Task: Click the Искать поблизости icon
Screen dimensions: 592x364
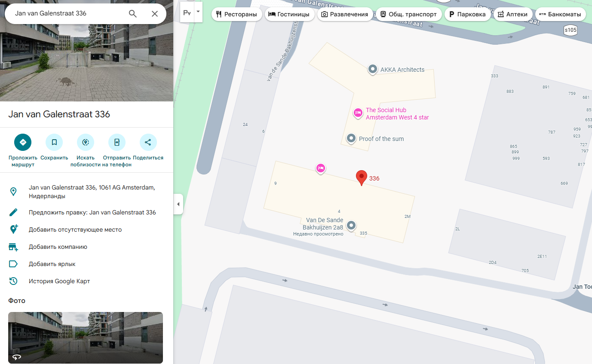Action: point(86,142)
